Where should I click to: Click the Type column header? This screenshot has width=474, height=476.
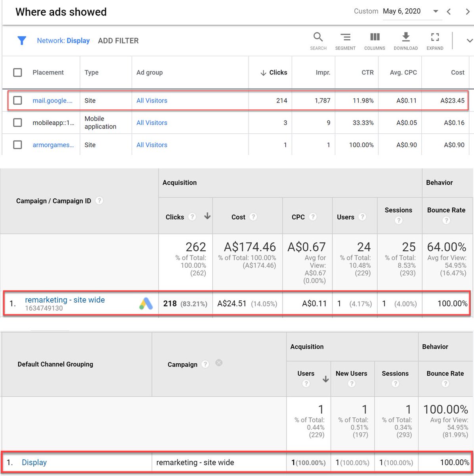coord(92,73)
